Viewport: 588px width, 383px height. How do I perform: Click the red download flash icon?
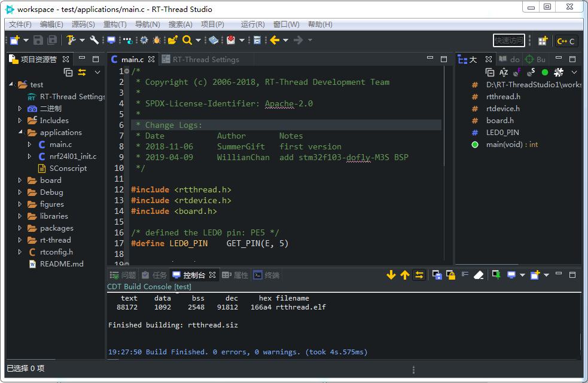click(x=231, y=40)
